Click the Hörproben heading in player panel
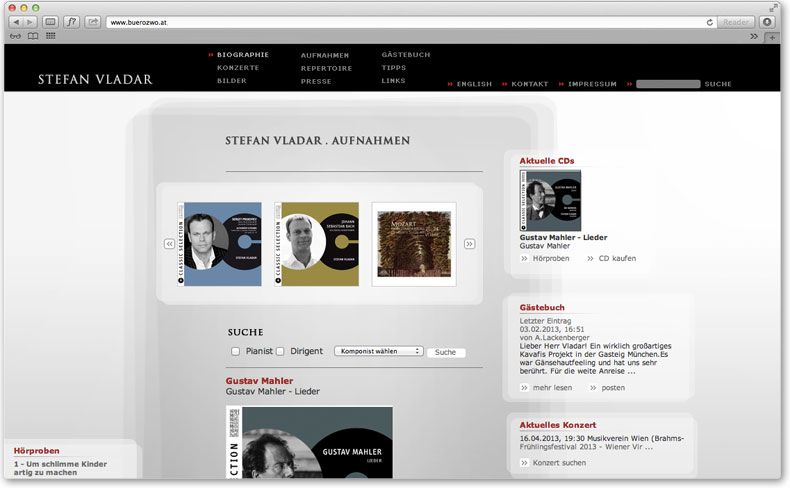Image resolution: width=790 pixels, height=488 pixels. point(36,451)
